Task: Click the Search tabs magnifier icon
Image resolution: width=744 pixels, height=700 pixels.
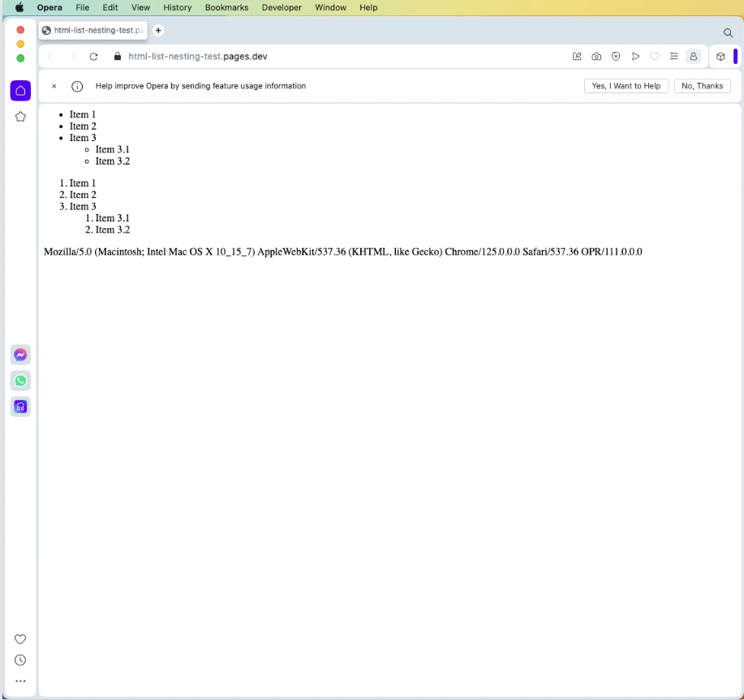Action: [x=728, y=32]
